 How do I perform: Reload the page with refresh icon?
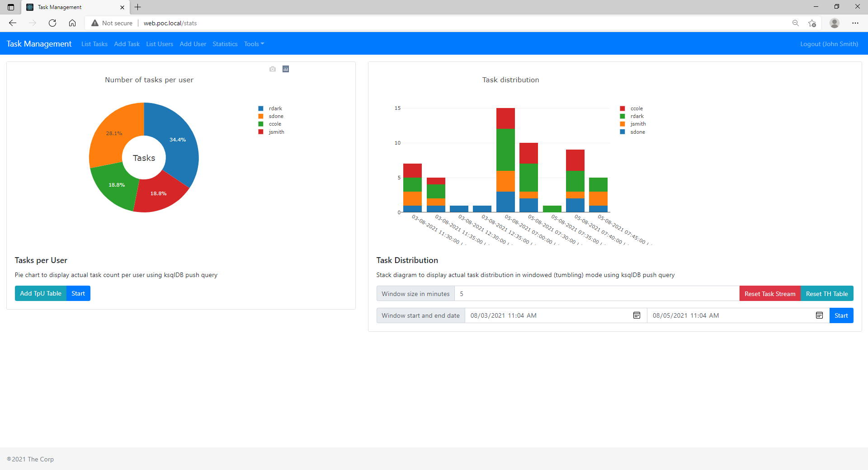(x=52, y=23)
